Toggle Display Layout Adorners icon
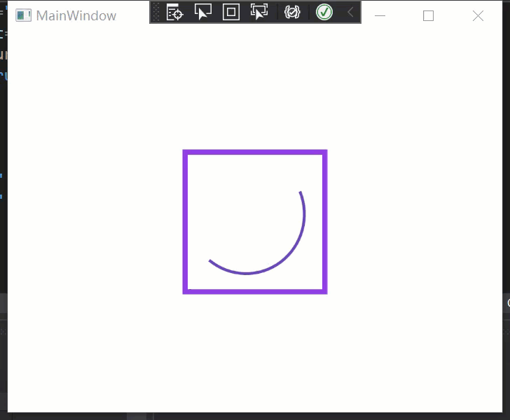Viewport: 510px width, 420px height. (x=231, y=13)
